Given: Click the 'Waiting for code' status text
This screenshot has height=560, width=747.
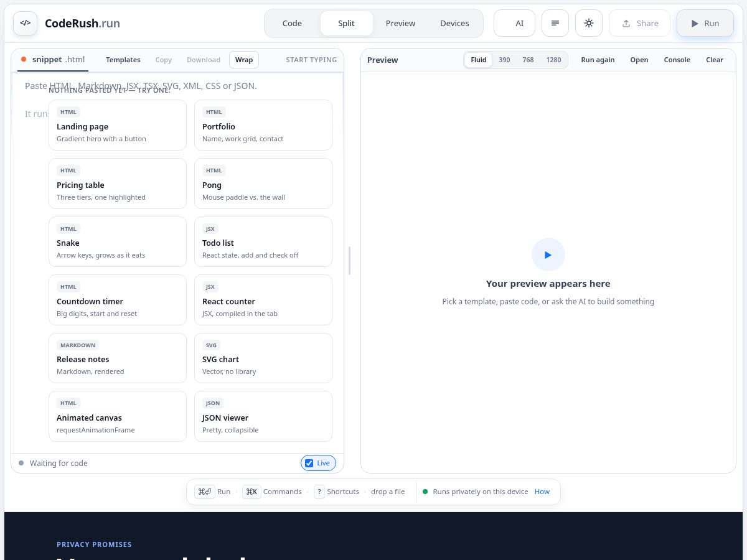Looking at the screenshot, I should [59, 463].
